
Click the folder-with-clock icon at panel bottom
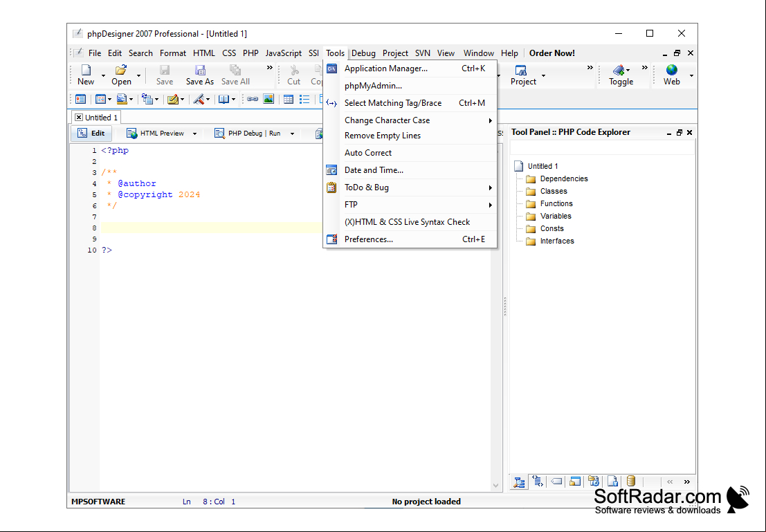pyautogui.click(x=594, y=481)
